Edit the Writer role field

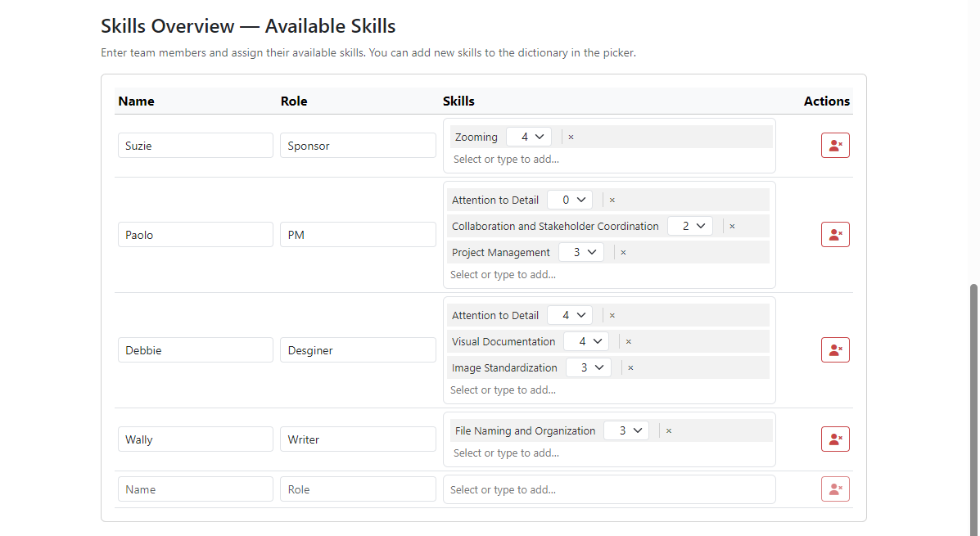point(358,439)
